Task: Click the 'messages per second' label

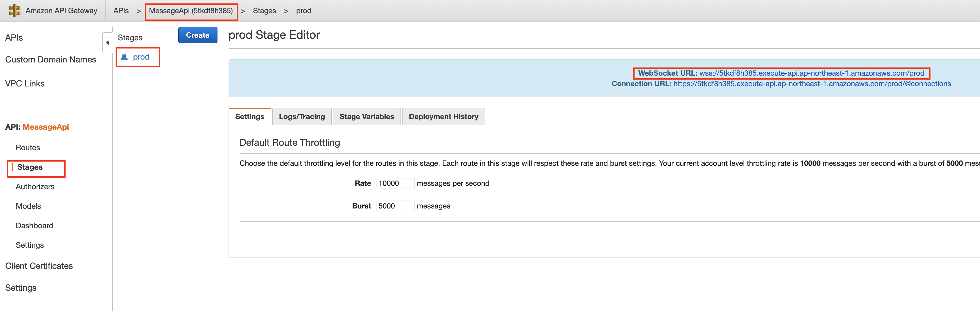Action: [x=453, y=183]
